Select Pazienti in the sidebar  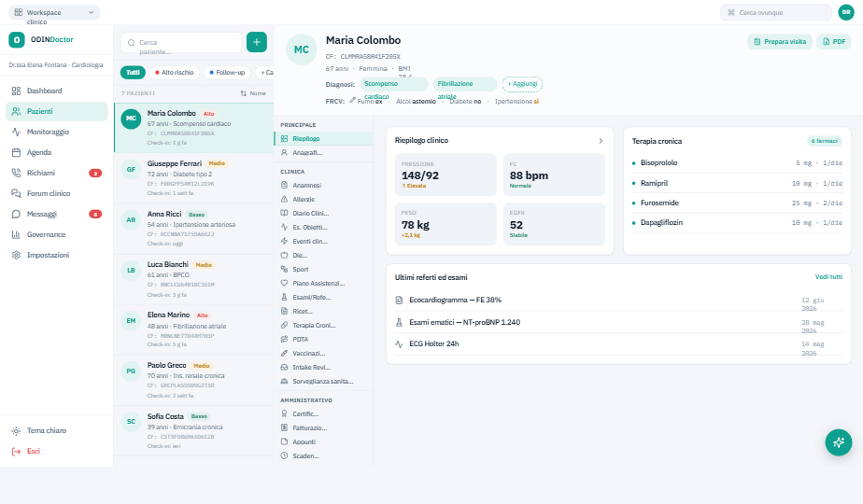[x=56, y=111]
